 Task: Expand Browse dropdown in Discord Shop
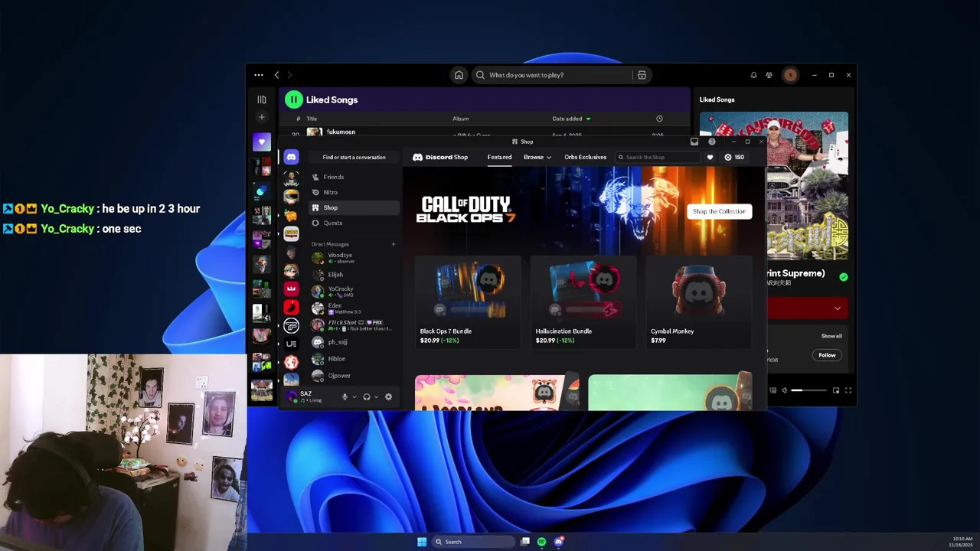[537, 157]
